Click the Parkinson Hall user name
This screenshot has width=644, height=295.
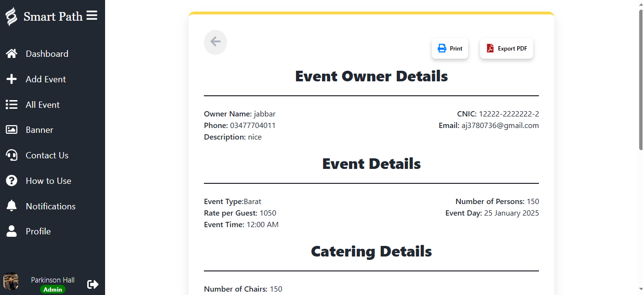pyautogui.click(x=53, y=280)
